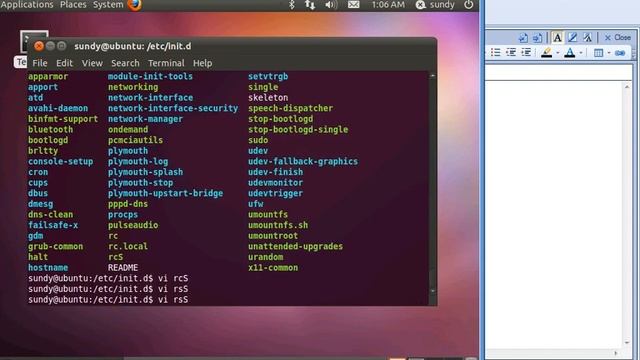Click the toolbar overflow handle at right edge
Screen dimensions: 640x360
tap(634, 53)
